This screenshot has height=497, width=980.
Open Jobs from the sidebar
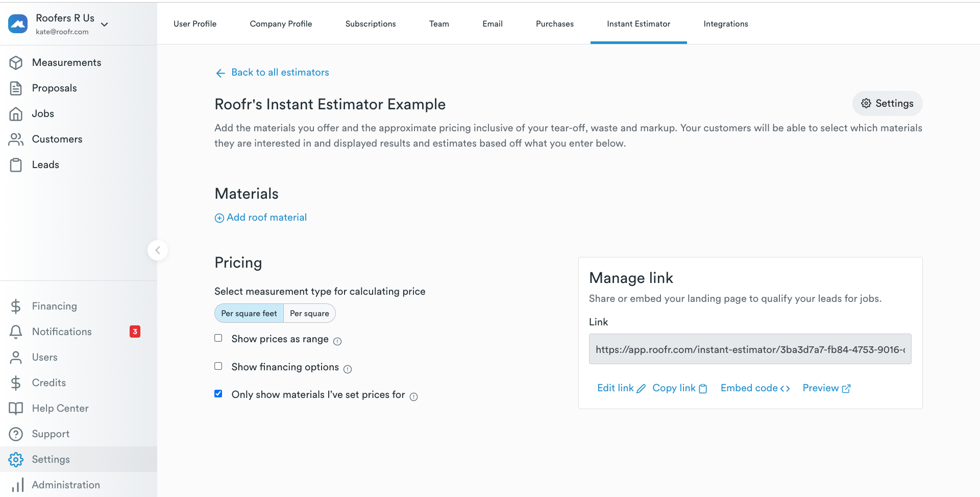coord(17,113)
